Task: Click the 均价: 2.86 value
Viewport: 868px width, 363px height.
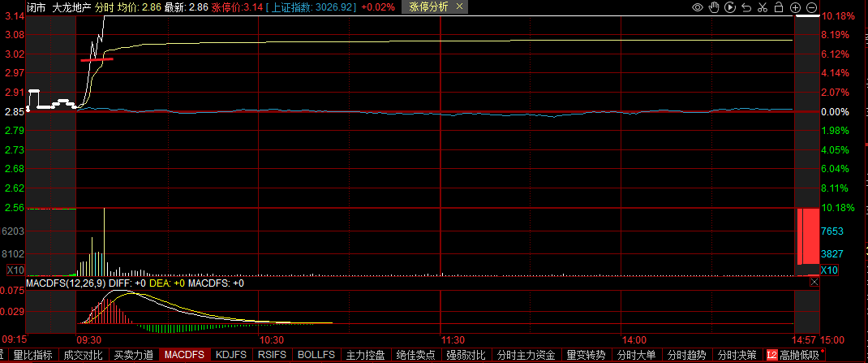Action: click(140, 7)
